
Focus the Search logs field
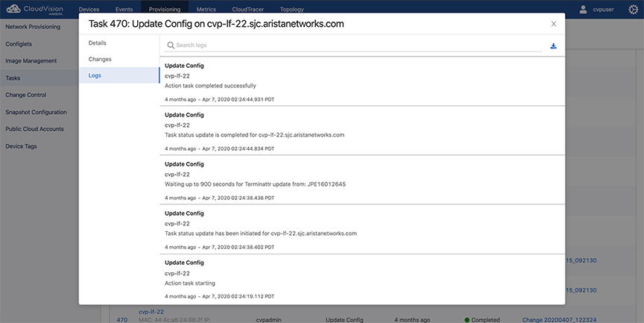point(353,46)
